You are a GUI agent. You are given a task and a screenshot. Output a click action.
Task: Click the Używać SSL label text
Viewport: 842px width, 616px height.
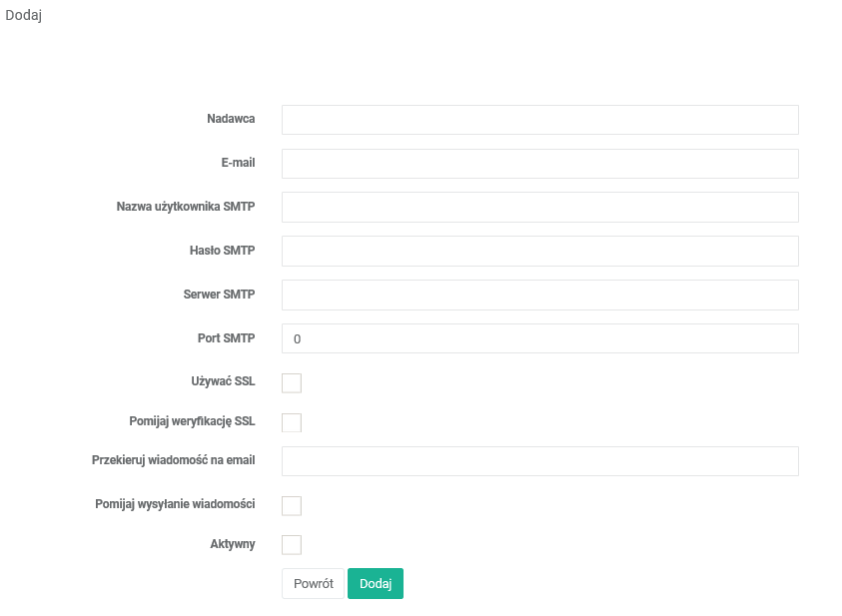pyautogui.click(x=223, y=382)
